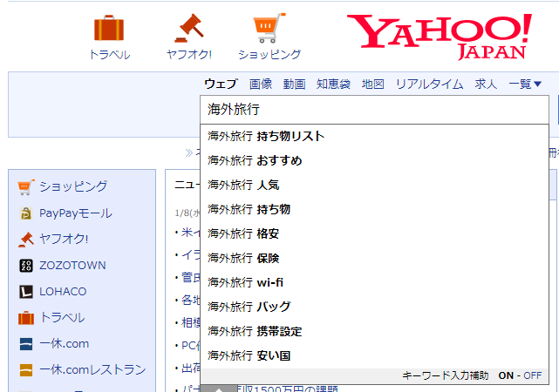This screenshot has height=392, width=559.
Task: Open the 一休.com sidebar link
Action: [x=65, y=343]
